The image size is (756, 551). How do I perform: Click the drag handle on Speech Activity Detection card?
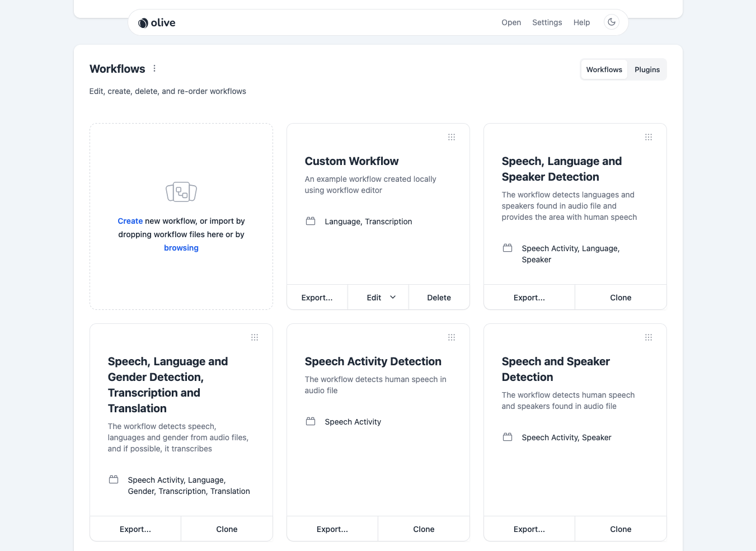coord(452,337)
